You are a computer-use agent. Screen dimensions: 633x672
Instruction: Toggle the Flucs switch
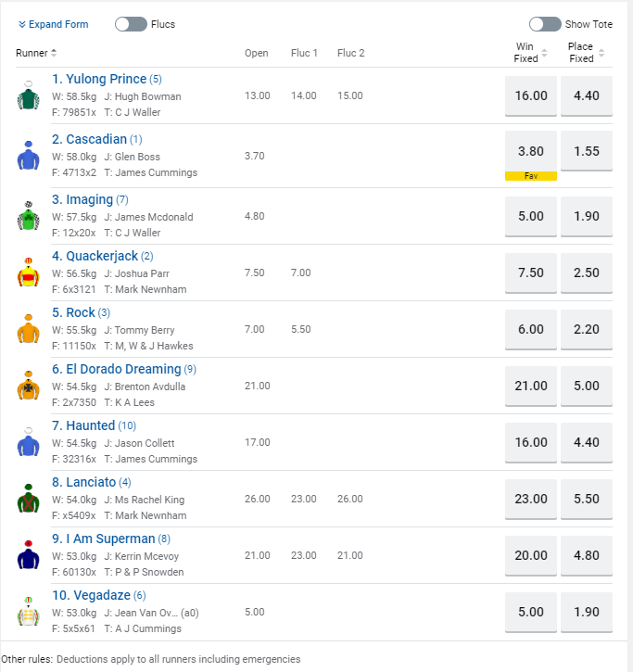131,24
